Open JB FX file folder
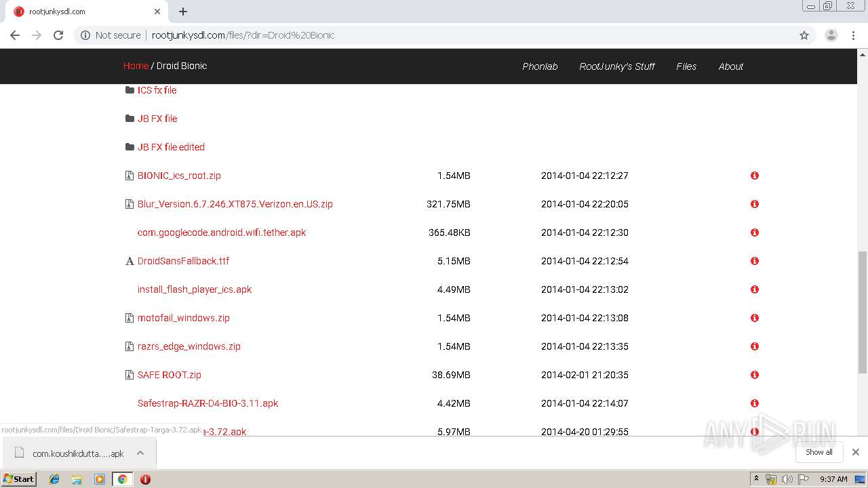 point(157,119)
